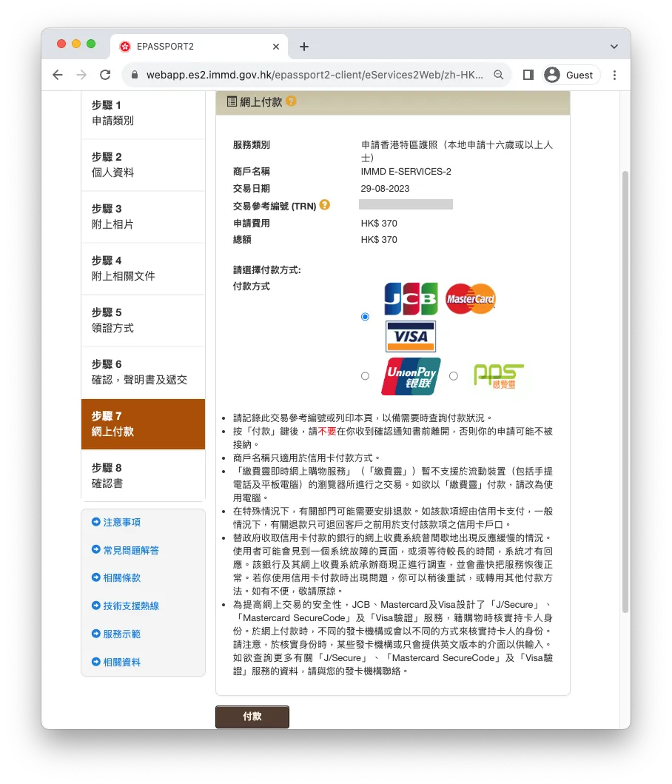The width and height of the screenshot is (672, 784).
Task: Click the lock icon in address bar
Action: (134, 75)
